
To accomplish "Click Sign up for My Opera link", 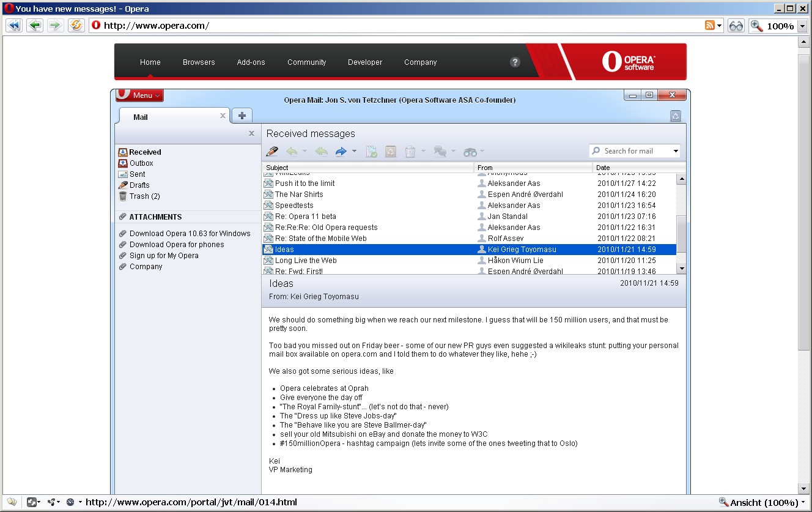I will [164, 255].
